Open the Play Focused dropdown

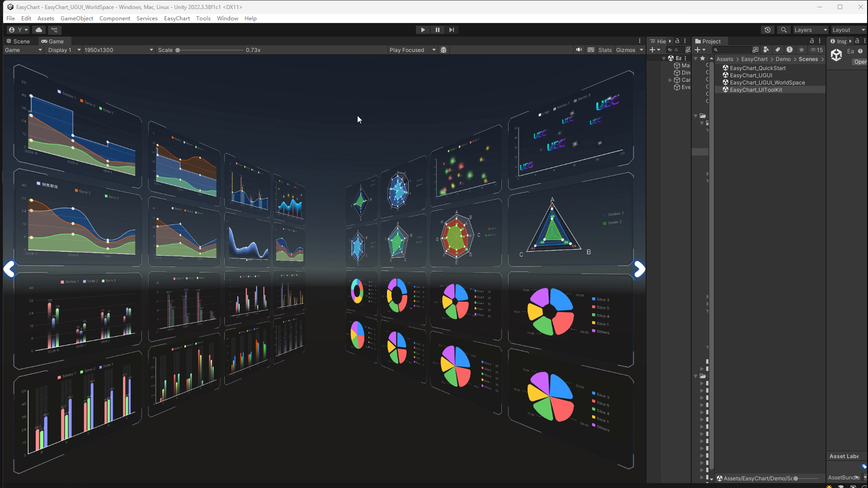(412, 50)
